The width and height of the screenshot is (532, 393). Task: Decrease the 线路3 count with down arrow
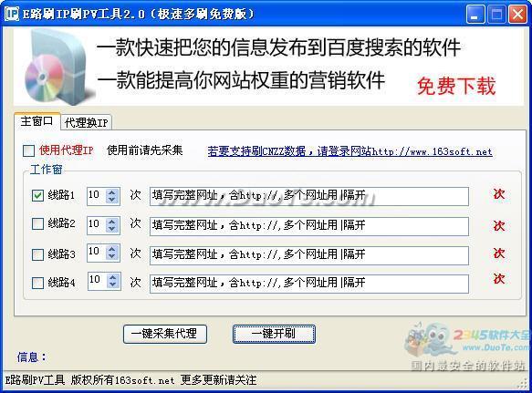pos(112,257)
